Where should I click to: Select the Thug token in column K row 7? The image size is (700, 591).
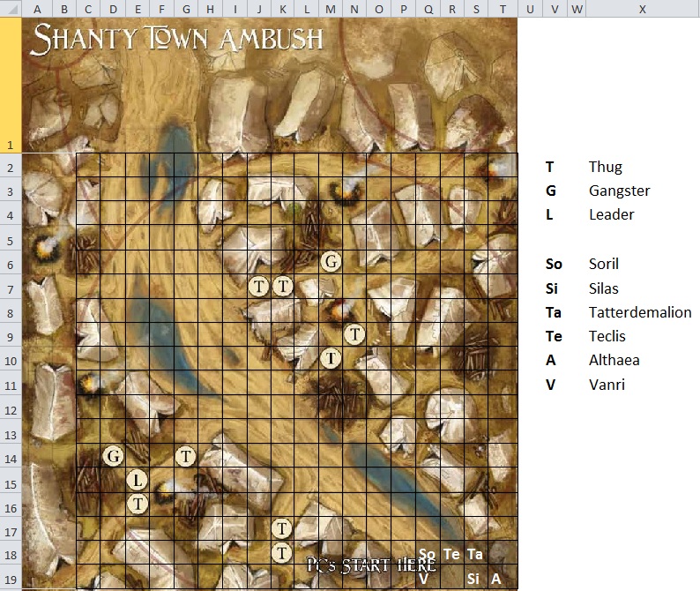click(283, 287)
